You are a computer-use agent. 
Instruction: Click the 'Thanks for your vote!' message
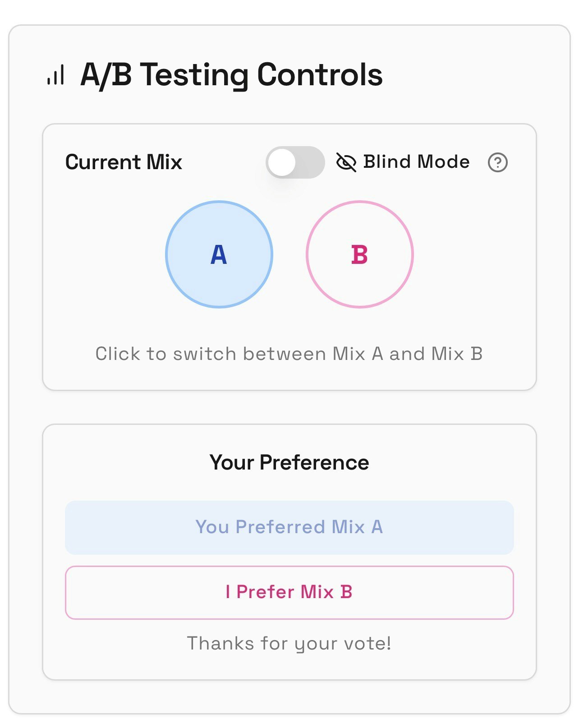pyautogui.click(x=289, y=643)
